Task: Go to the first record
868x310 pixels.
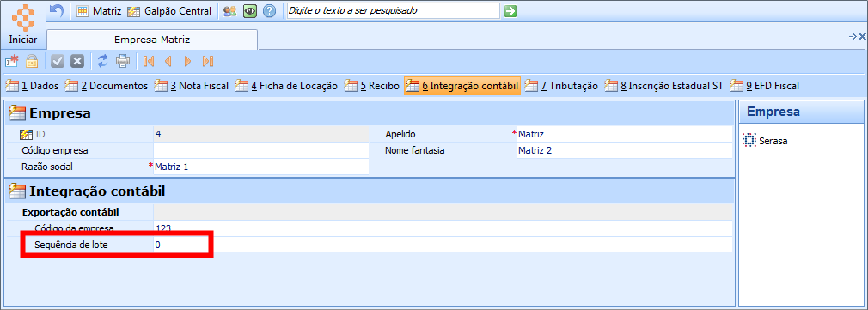Action: click(x=148, y=61)
